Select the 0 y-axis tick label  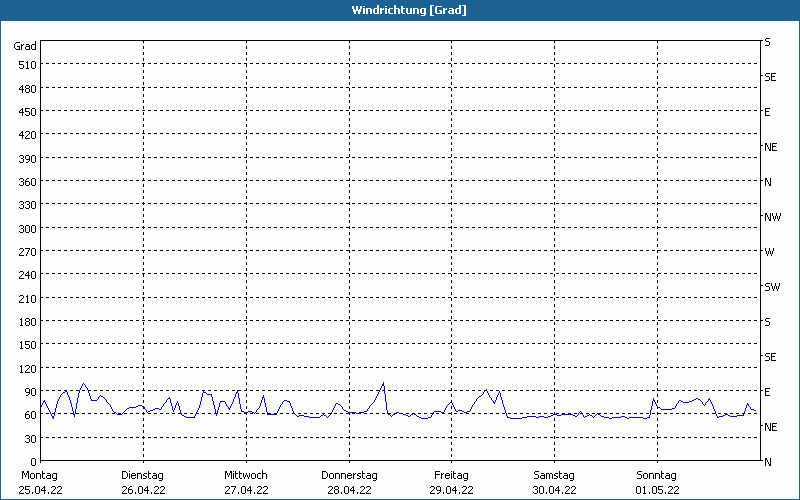[34, 462]
